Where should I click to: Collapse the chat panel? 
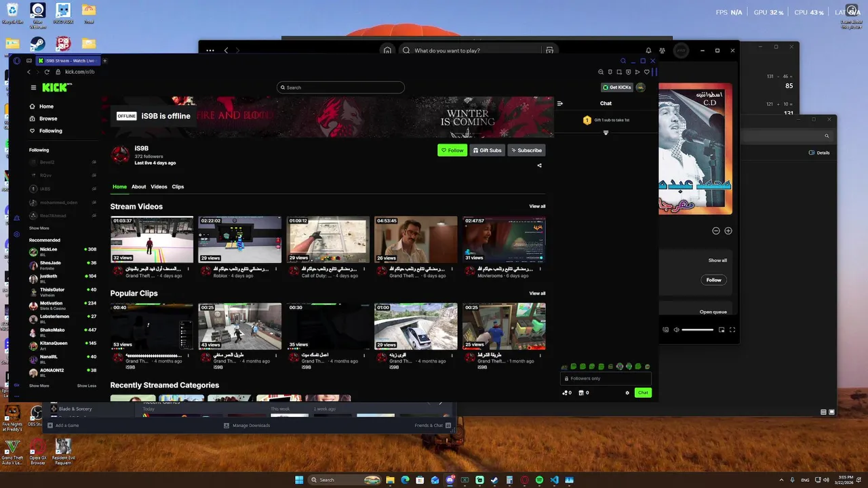[x=559, y=104]
